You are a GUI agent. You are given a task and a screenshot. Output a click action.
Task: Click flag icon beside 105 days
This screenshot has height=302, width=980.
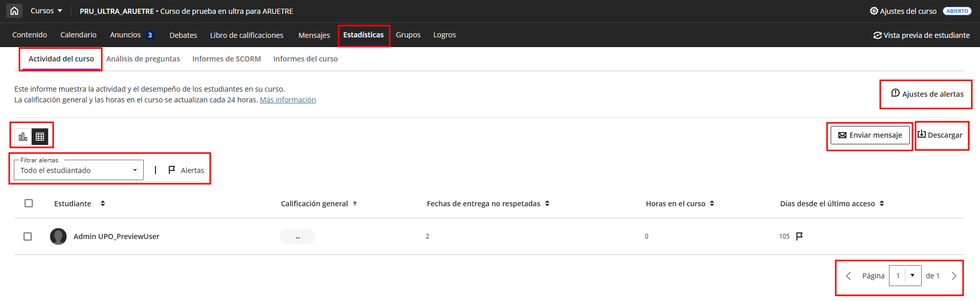tap(799, 236)
